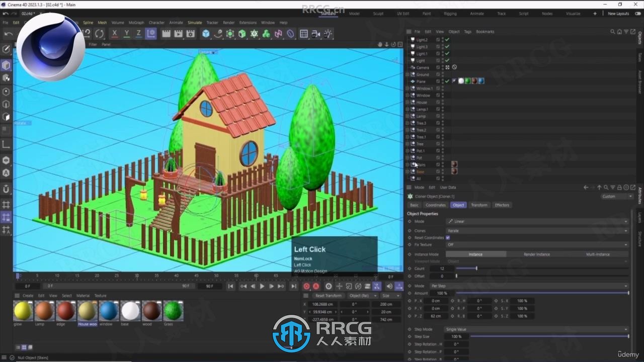The image size is (644, 362).
Task: Open the Clones Iterate dropdown
Action: (537, 231)
